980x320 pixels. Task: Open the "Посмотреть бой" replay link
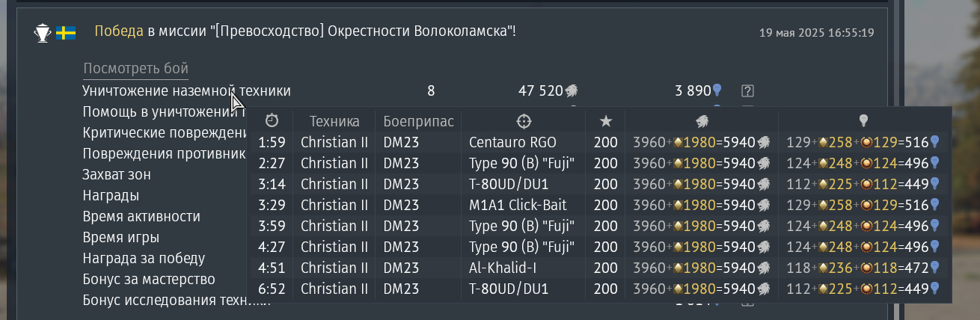point(135,69)
